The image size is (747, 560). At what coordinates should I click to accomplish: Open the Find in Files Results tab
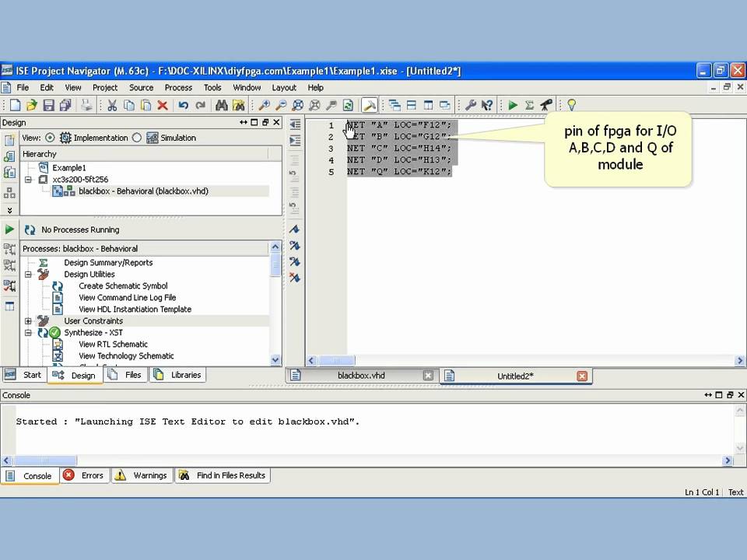point(223,475)
